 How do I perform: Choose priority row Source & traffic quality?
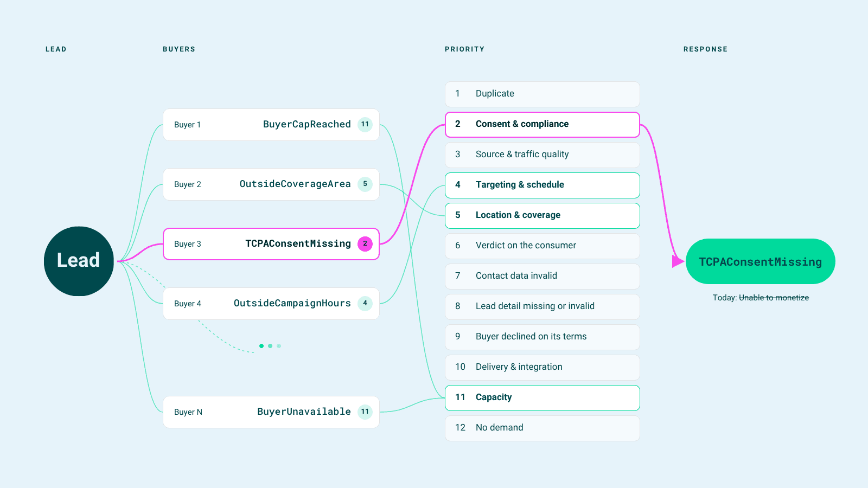[542, 155]
